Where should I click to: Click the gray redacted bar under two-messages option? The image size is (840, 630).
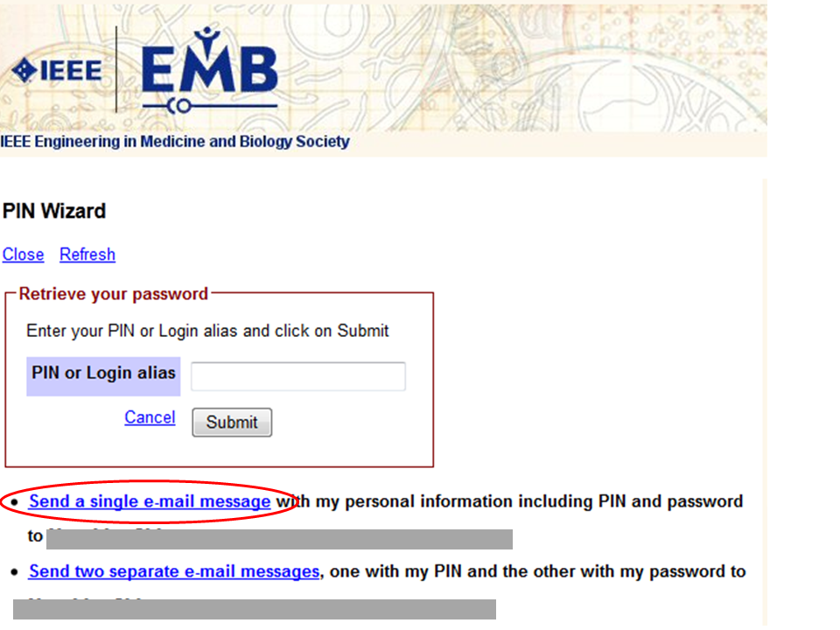(x=255, y=609)
